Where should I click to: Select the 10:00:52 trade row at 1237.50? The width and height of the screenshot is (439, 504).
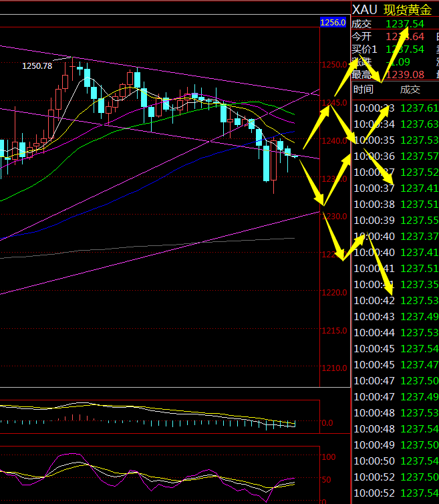[x=396, y=477]
